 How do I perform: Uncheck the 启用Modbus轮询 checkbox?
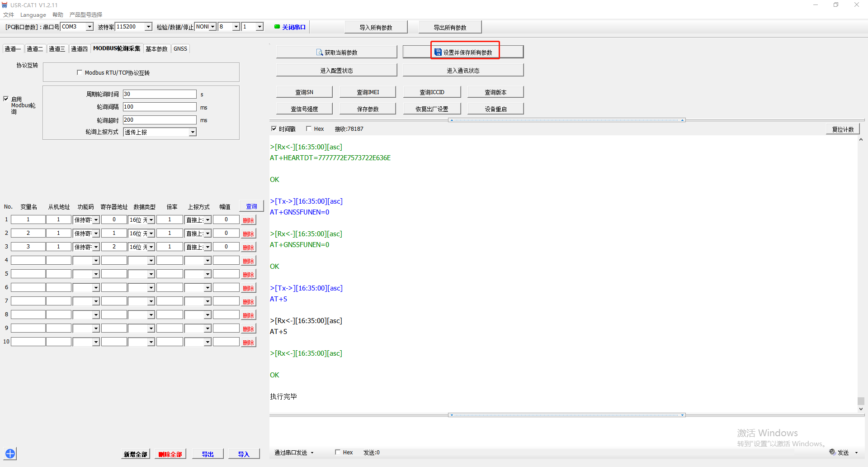point(6,99)
